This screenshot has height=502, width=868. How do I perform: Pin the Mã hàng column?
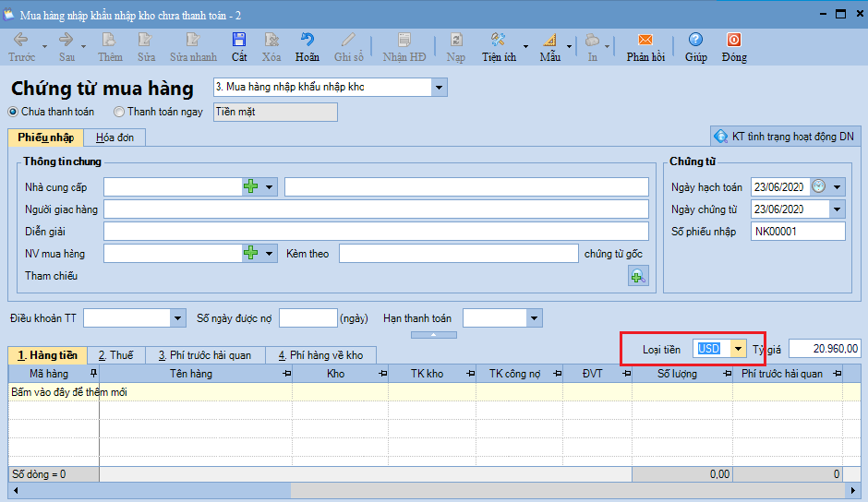(93, 373)
